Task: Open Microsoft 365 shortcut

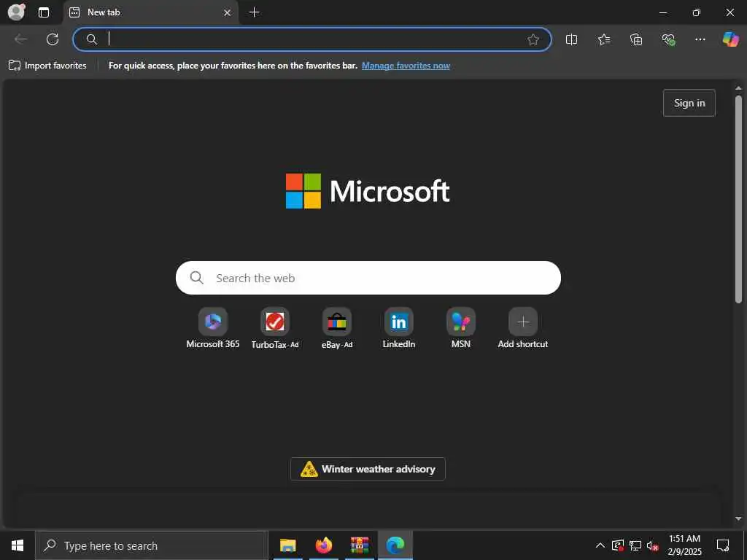Action: click(x=213, y=328)
